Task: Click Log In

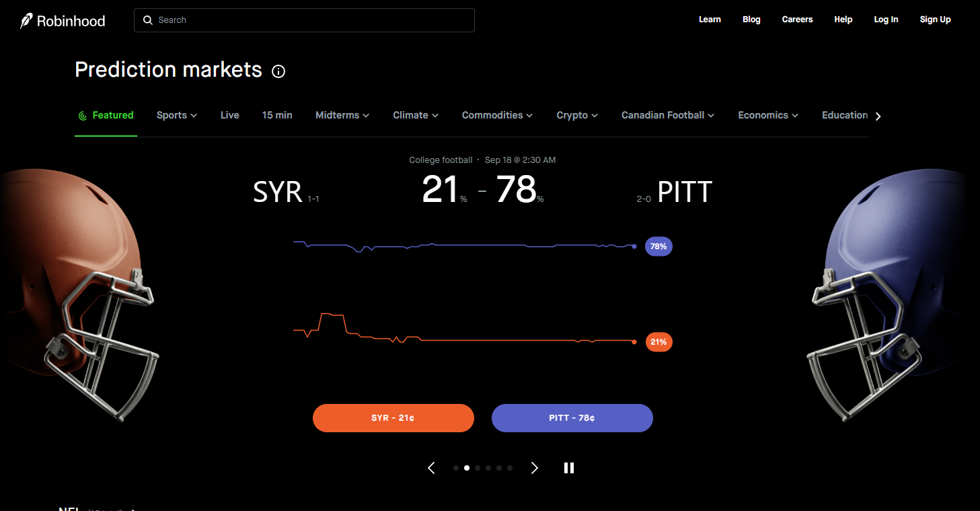Action: pyautogui.click(x=886, y=20)
